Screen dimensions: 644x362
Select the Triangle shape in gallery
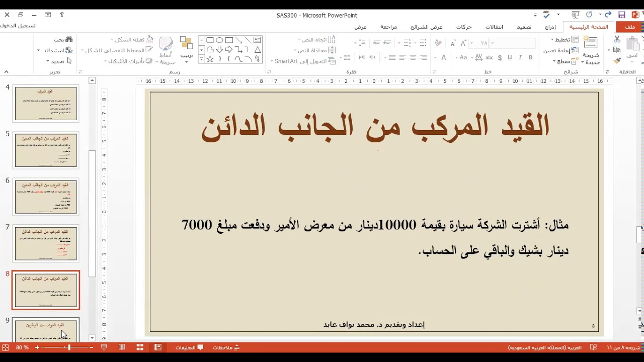tap(258, 49)
